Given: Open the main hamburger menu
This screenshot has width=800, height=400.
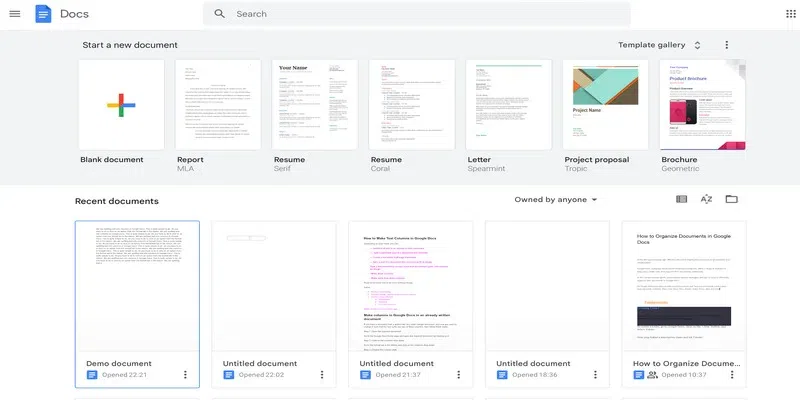Looking at the screenshot, I should click(15, 14).
